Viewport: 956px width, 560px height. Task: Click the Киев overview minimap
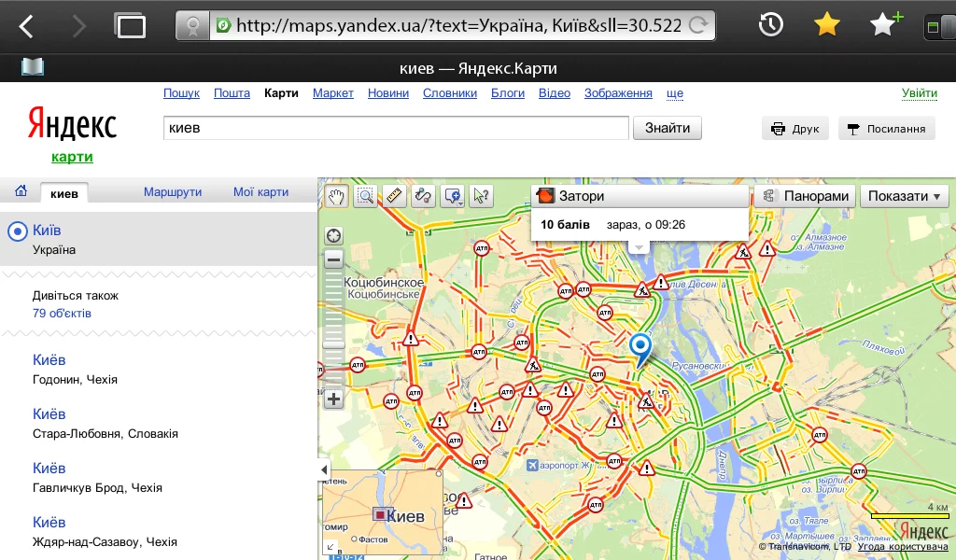point(382,511)
